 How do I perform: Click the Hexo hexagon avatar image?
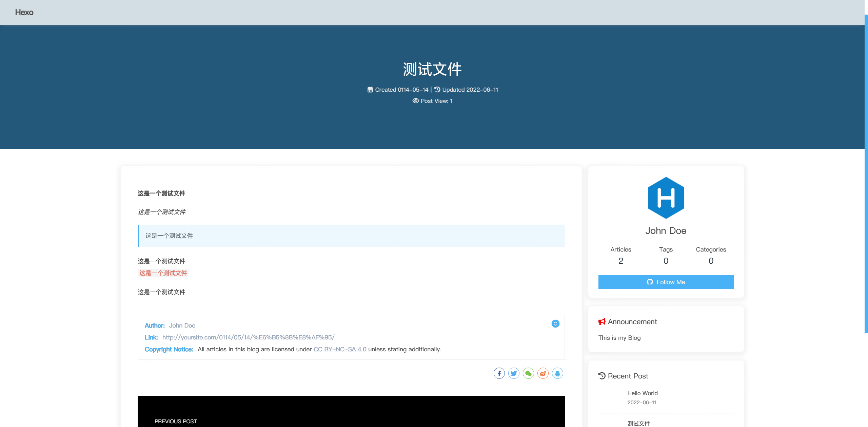pyautogui.click(x=666, y=198)
